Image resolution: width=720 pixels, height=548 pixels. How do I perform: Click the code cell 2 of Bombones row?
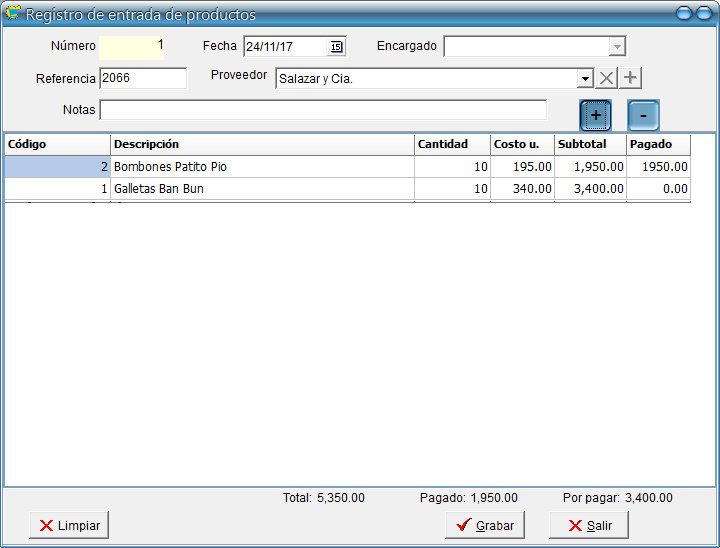click(57, 167)
